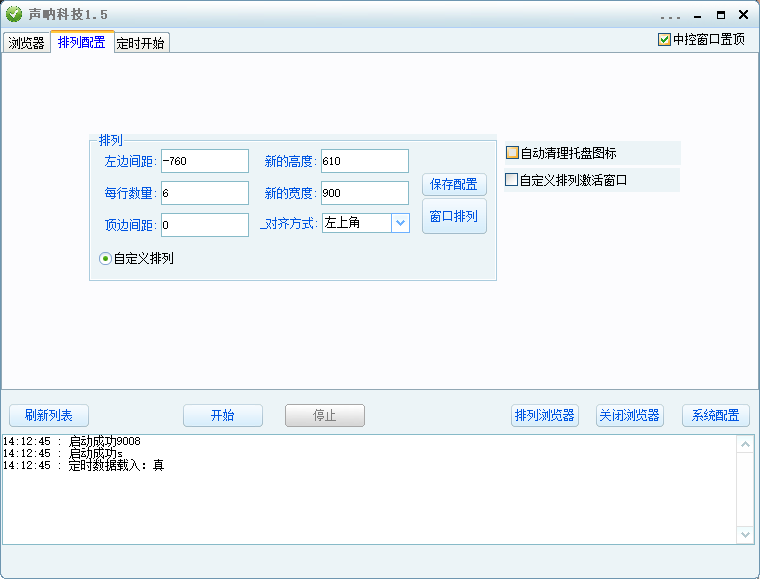Click the log line 启动成功9008
The image size is (760, 579).
[x=72, y=441]
